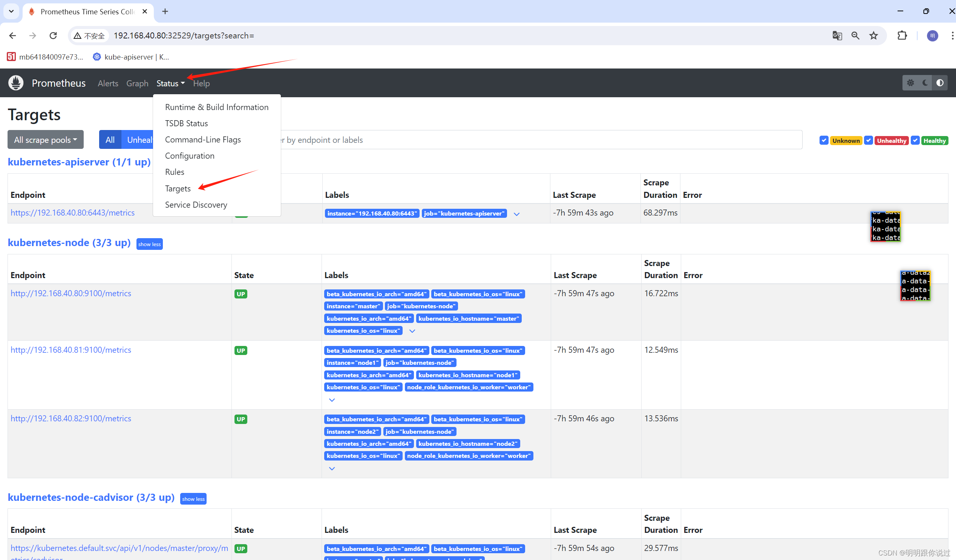956x560 pixels.
Task: Close the Prometheus Time Series tab
Action: [x=144, y=11]
